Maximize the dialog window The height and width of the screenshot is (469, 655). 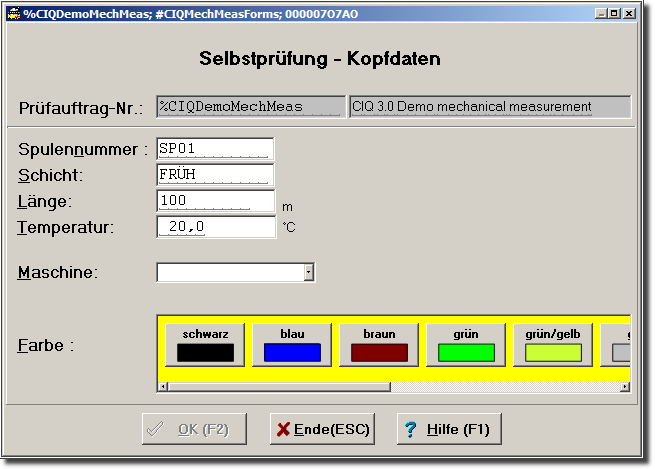tap(614, 14)
